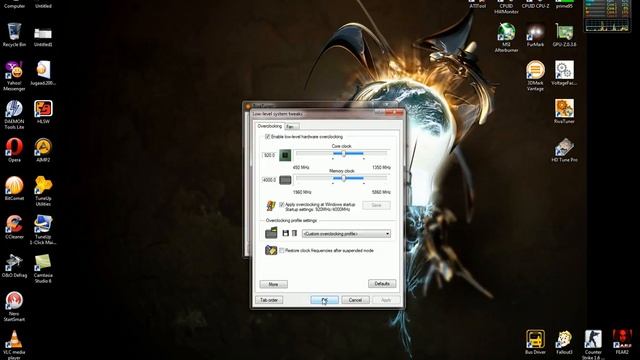Click the Windows startup overclocking icon
640x360 pixels.
click(x=271, y=205)
